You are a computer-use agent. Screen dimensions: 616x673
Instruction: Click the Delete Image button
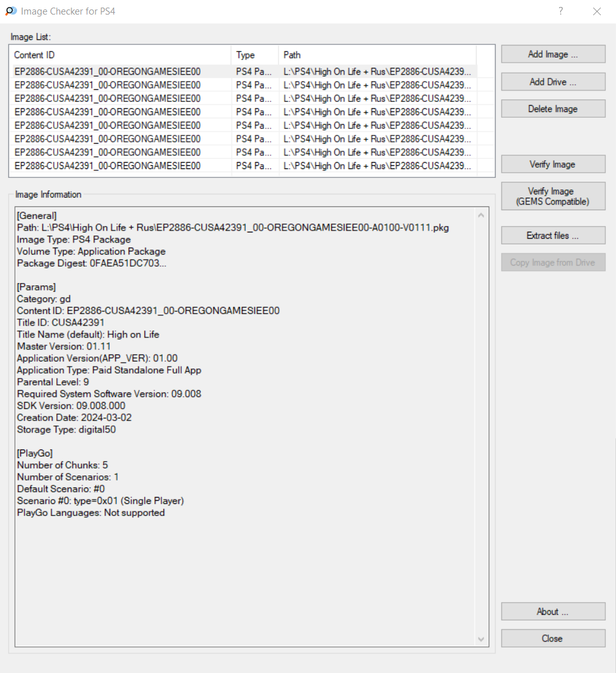(553, 109)
